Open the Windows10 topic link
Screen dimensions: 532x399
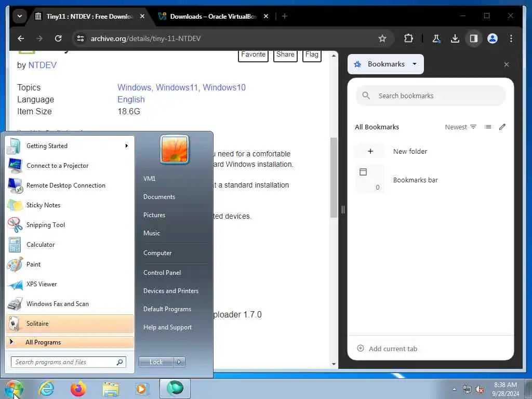click(224, 87)
